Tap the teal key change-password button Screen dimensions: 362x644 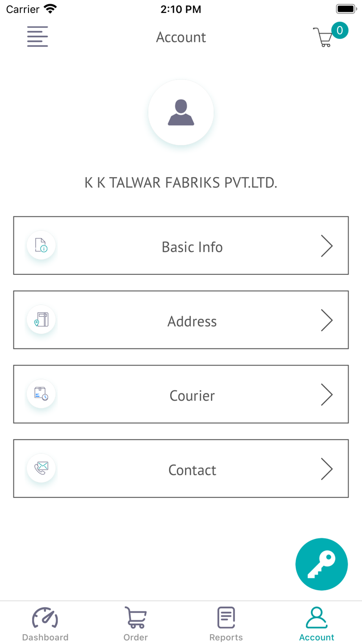click(x=321, y=564)
